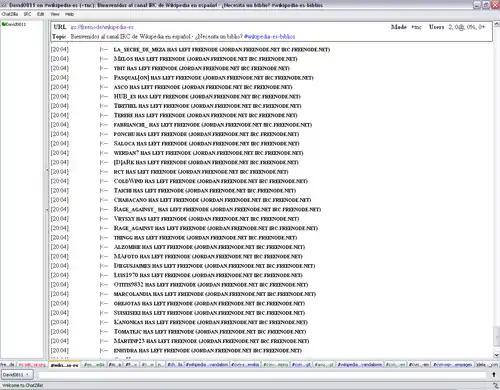Open the View menu
This screenshot has width=500, height=390.
pyautogui.click(x=55, y=14)
